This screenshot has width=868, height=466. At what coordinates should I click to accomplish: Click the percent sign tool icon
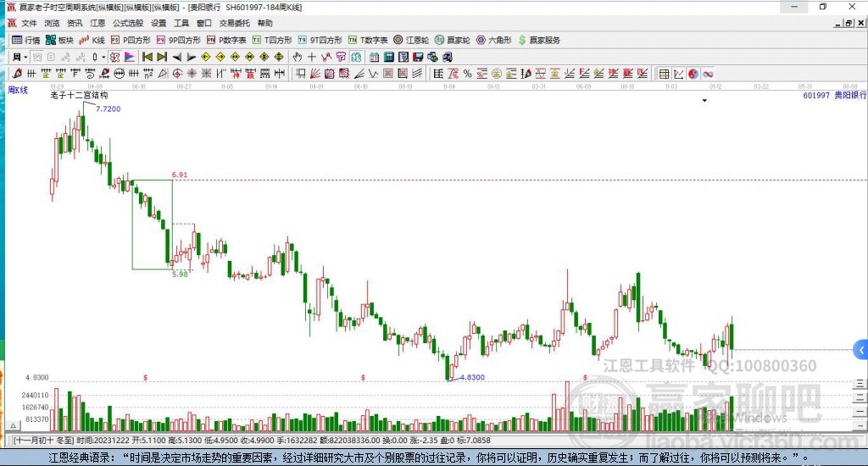point(468,74)
